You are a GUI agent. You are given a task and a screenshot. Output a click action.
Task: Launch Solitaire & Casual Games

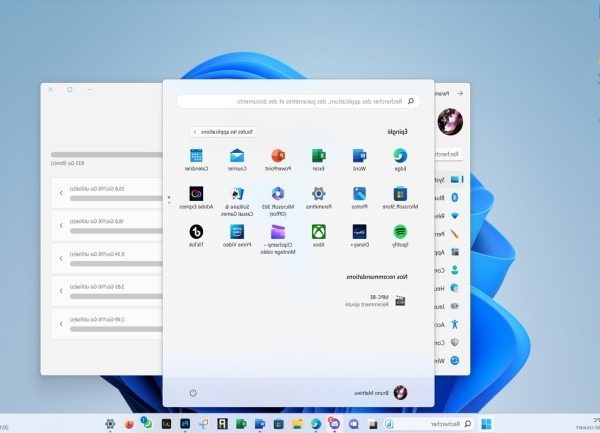click(x=237, y=201)
